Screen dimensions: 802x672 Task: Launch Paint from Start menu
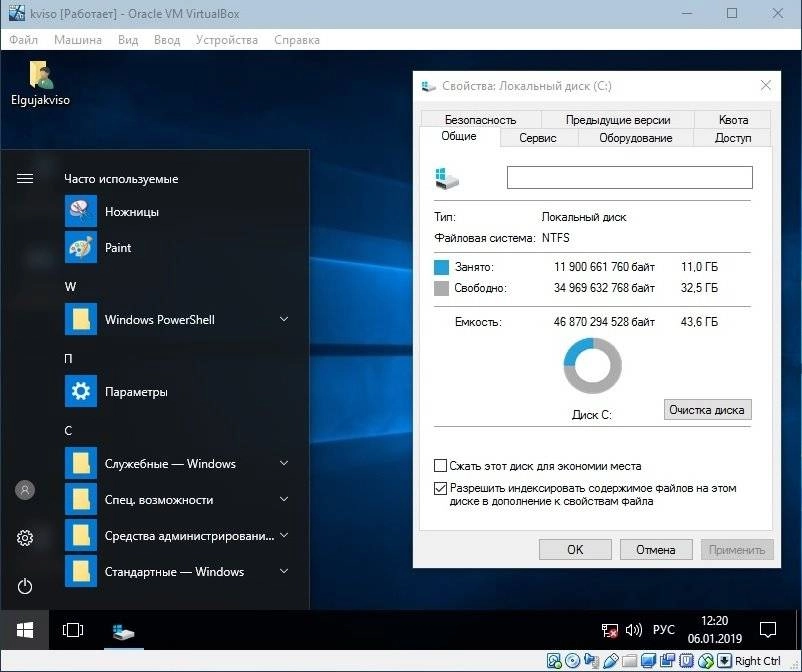pyautogui.click(x=177, y=248)
